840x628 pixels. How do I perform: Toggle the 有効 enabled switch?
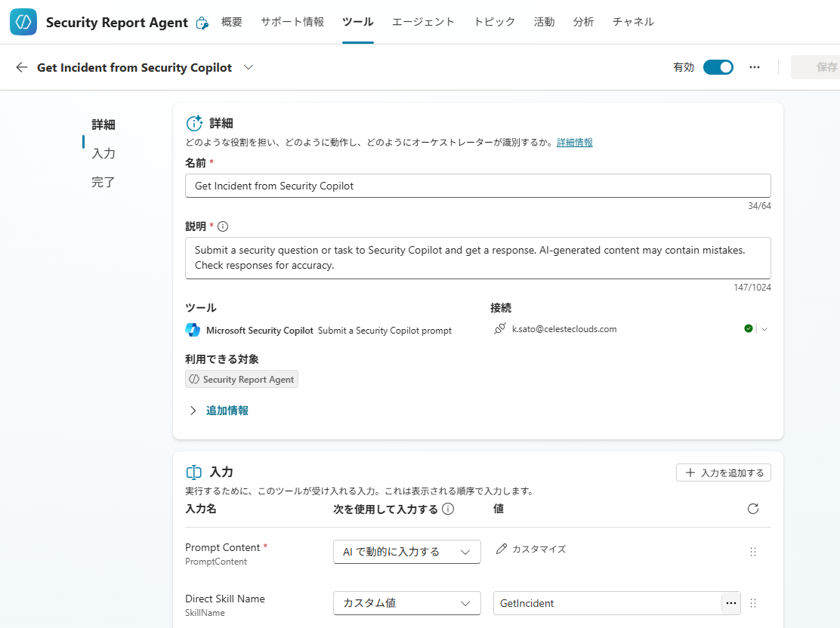[x=718, y=67]
